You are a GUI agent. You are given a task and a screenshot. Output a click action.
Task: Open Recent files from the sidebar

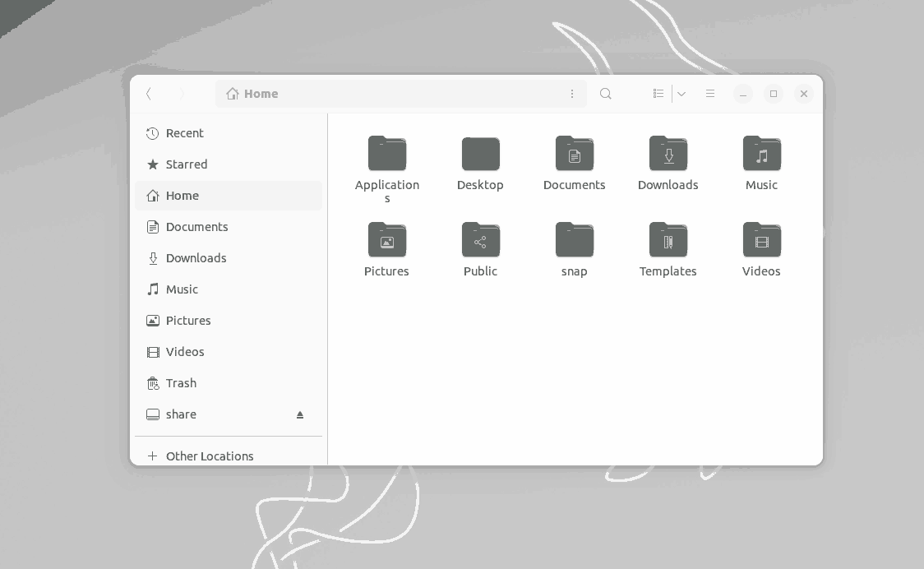[x=185, y=133]
